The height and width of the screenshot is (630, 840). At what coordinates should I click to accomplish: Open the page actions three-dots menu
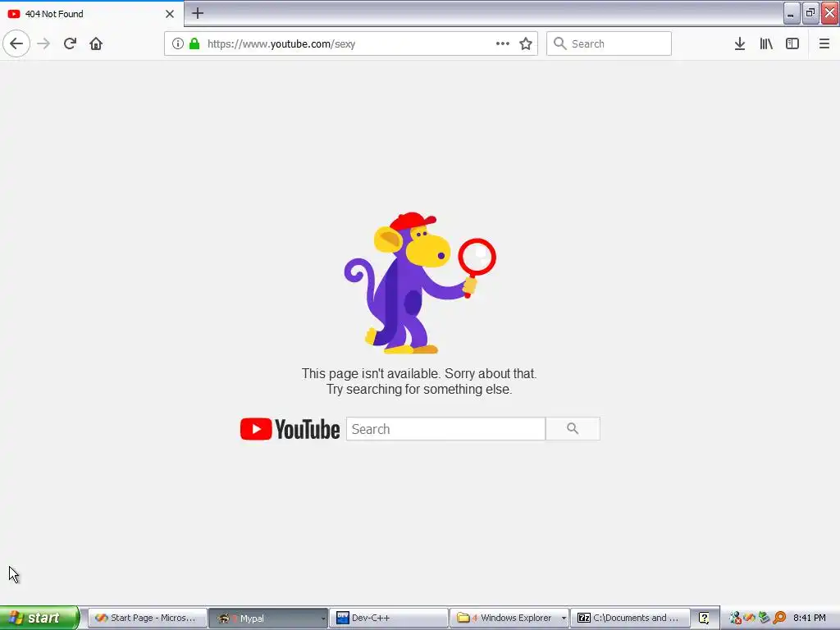tap(503, 43)
